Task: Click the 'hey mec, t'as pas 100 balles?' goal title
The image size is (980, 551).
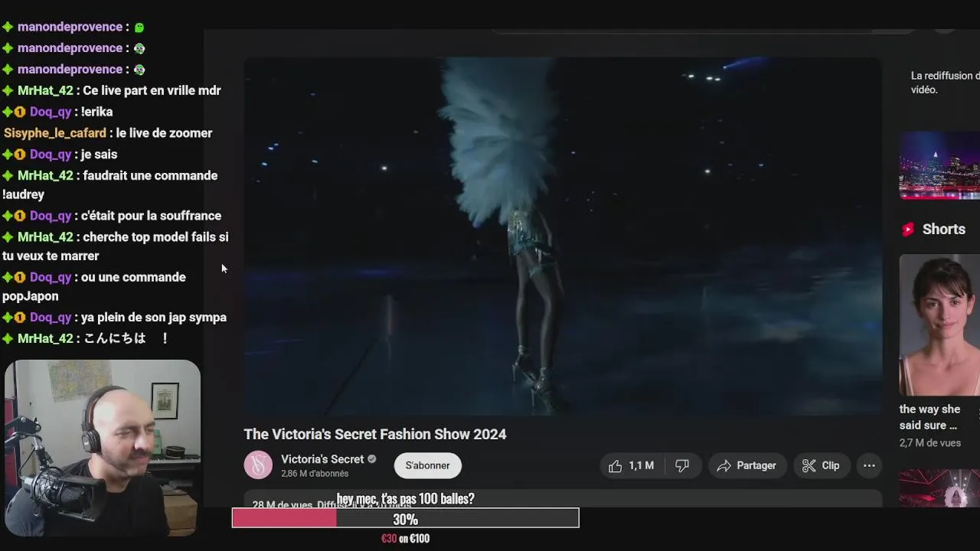Action: click(405, 499)
